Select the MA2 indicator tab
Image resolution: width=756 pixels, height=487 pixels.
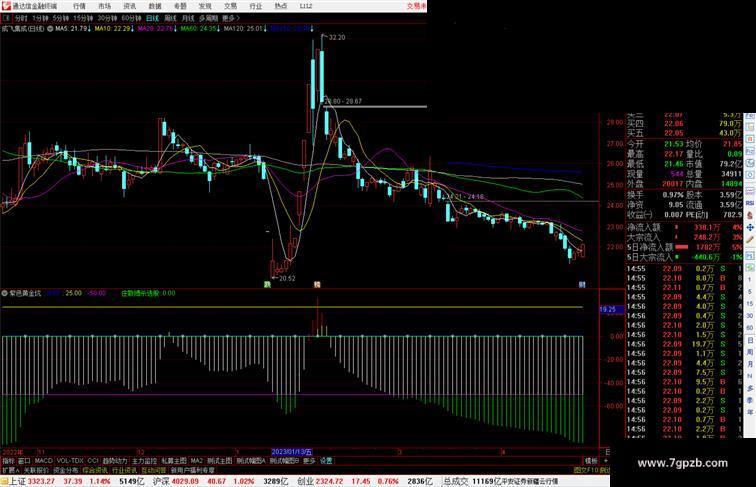[196, 461]
